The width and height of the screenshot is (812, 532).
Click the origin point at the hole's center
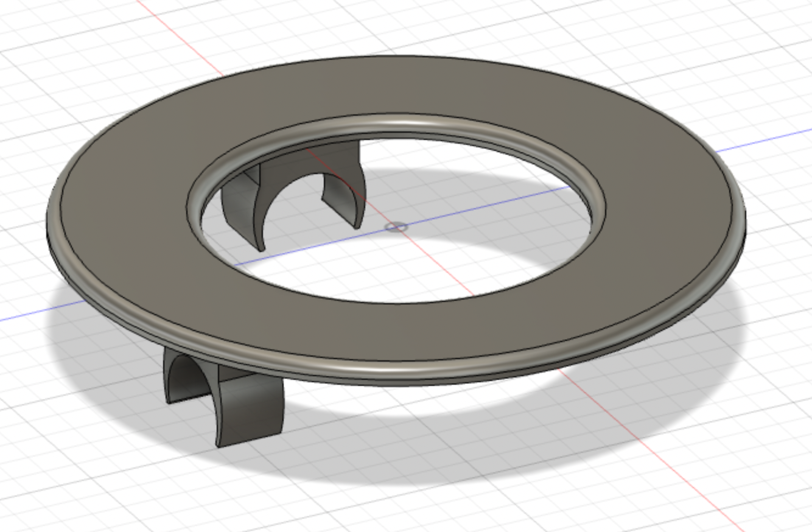396,227
